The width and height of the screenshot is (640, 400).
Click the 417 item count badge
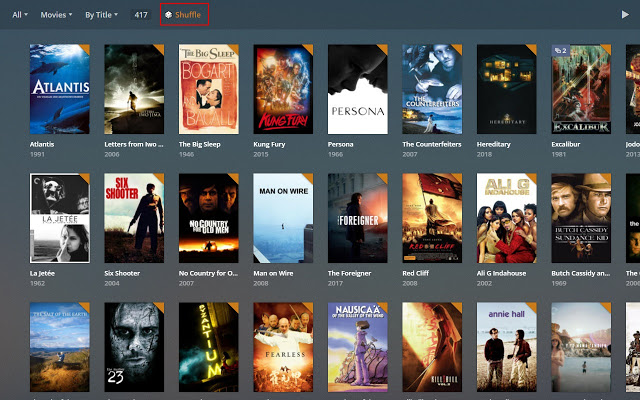[x=141, y=15]
